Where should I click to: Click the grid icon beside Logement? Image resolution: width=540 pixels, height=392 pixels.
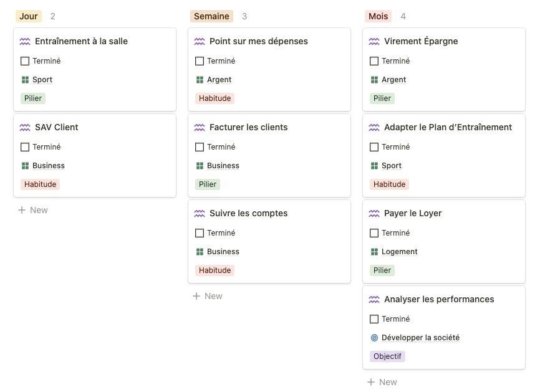(374, 252)
